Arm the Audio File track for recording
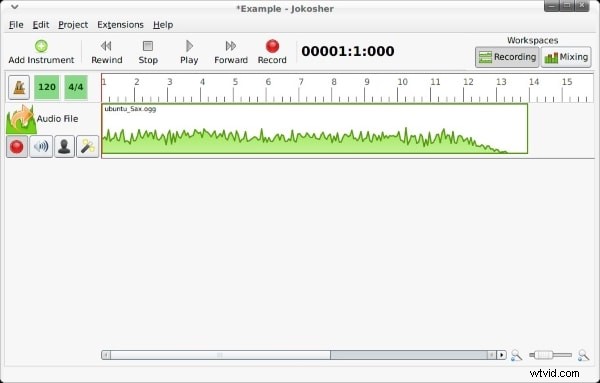The width and height of the screenshot is (600, 383). [16, 147]
